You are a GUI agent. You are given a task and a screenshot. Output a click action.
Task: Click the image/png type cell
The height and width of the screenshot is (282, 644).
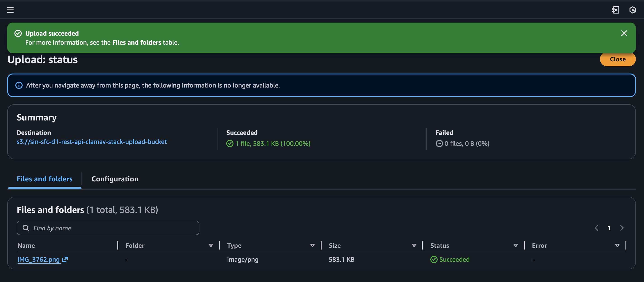(x=243, y=259)
